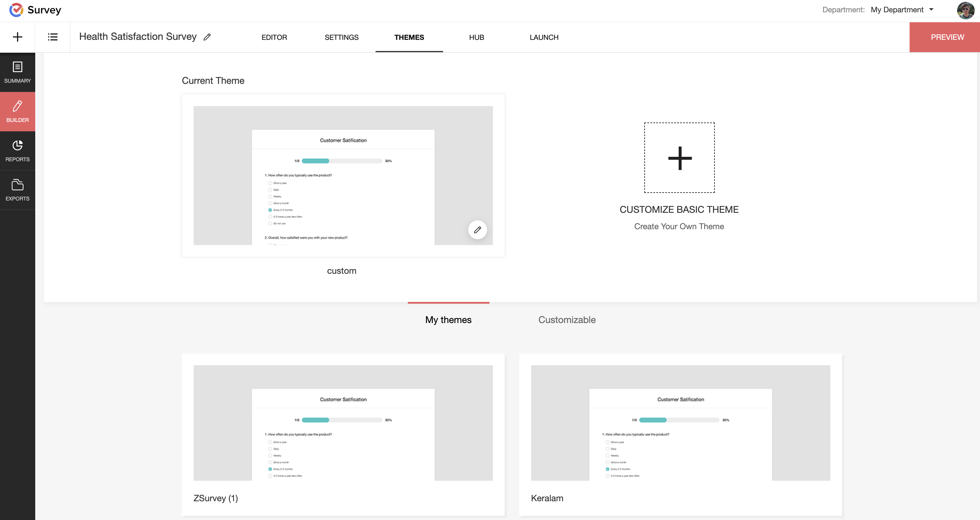Click the Survey logo icon
Screen dimensions: 980x520
pyautogui.click(x=16, y=10)
